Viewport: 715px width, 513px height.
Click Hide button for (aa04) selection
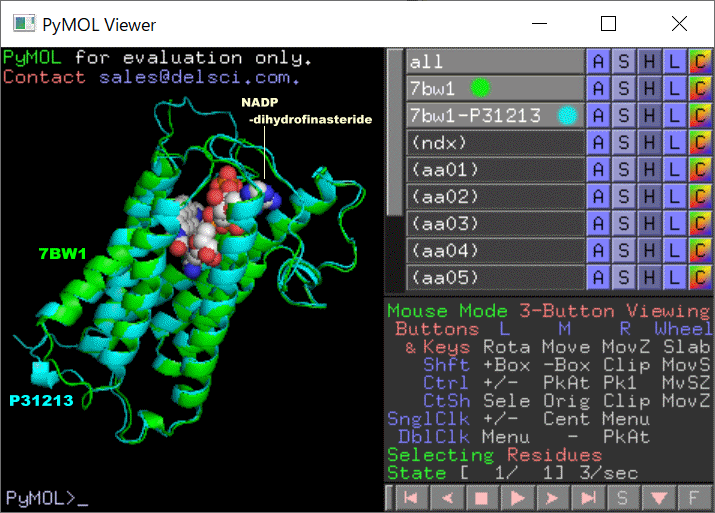coord(649,250)
